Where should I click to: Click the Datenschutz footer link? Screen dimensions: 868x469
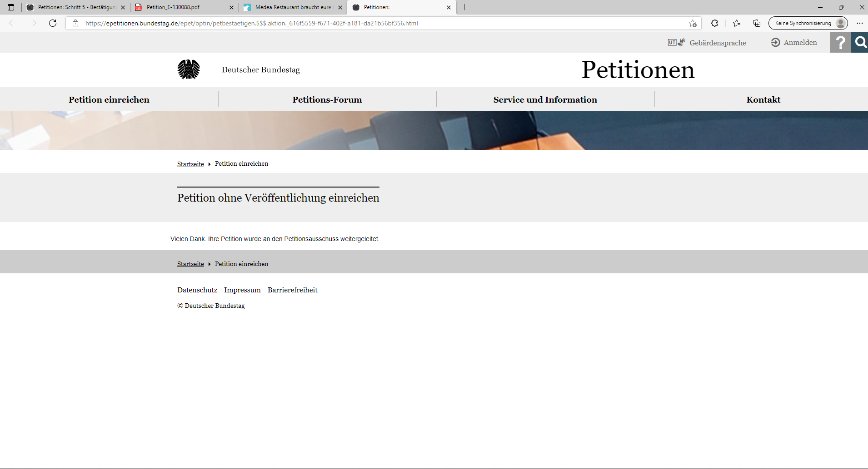pyautogui.click(x=197, y=290)
